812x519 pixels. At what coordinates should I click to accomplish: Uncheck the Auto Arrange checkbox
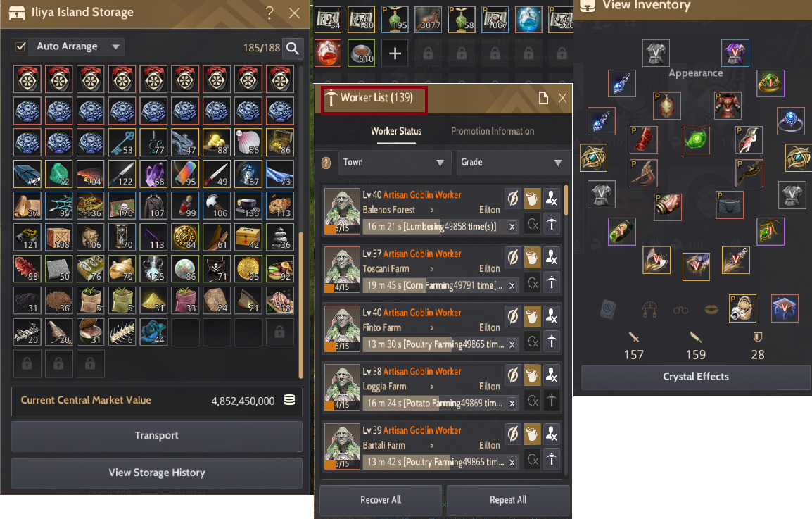pos(20,46)
